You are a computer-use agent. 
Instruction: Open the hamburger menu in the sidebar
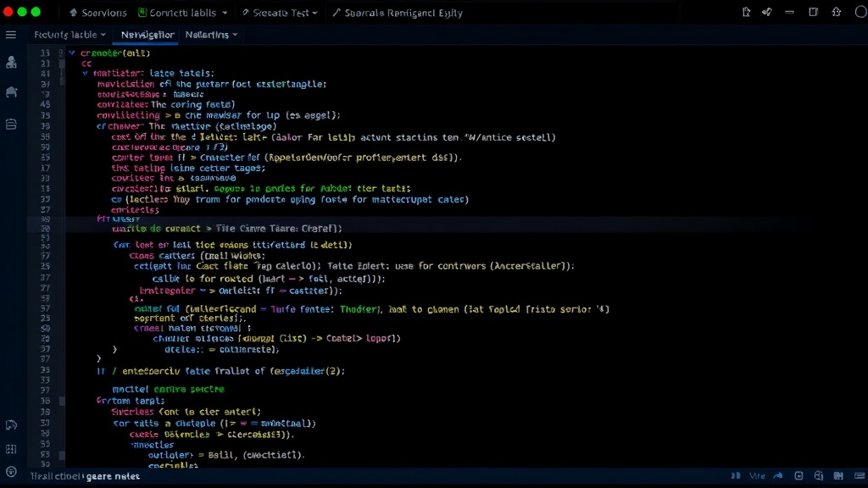[x=10, y=35]
